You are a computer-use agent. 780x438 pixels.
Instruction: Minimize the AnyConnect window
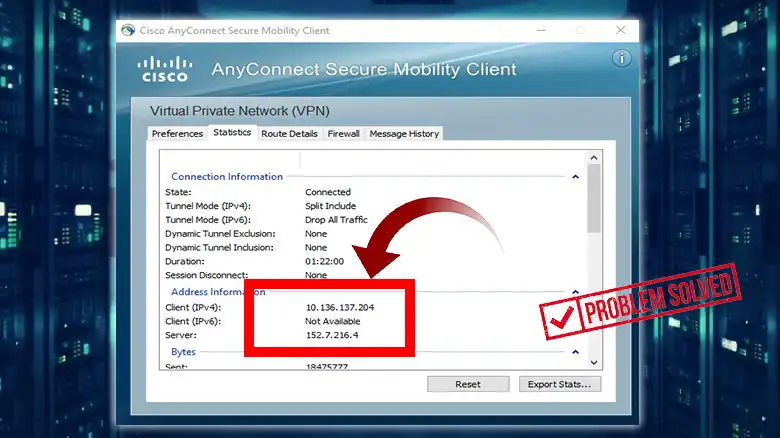541,30
